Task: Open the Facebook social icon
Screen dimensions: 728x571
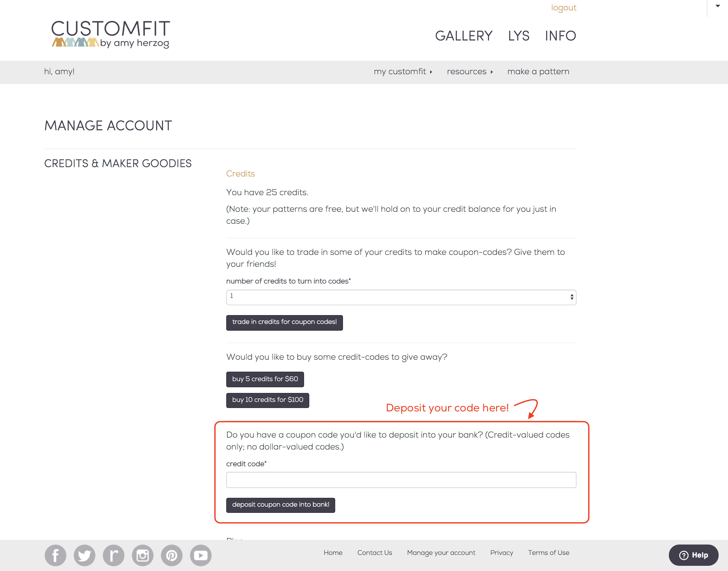Action: pyautogui.click(x=56, y=555)
